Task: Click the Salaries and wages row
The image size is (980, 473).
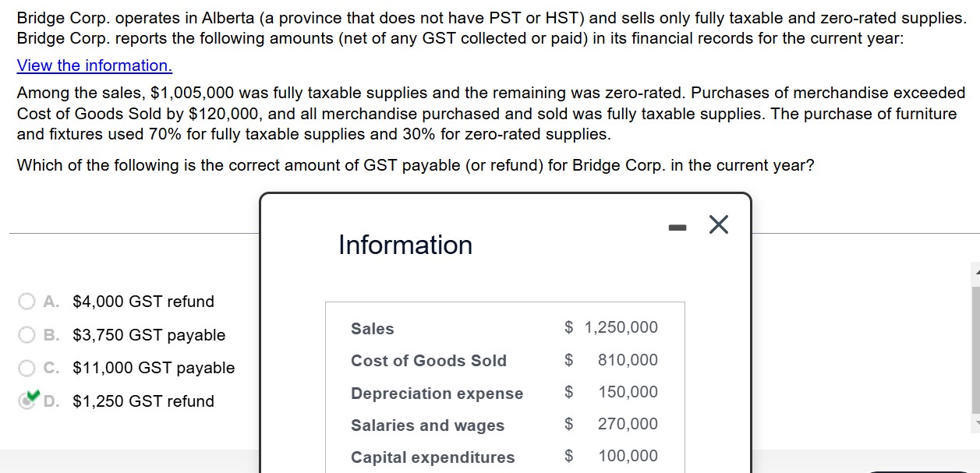Action: tap(426, 425)
